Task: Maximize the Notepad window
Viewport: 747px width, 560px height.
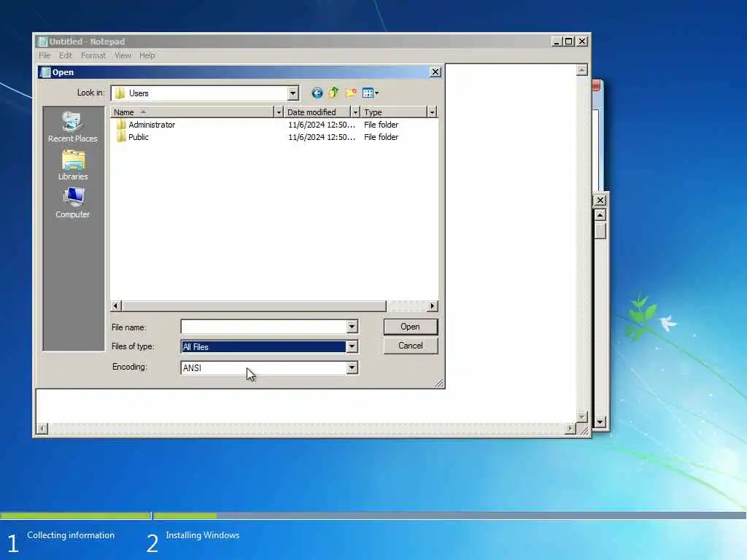Action: click(x=569, y=42)
